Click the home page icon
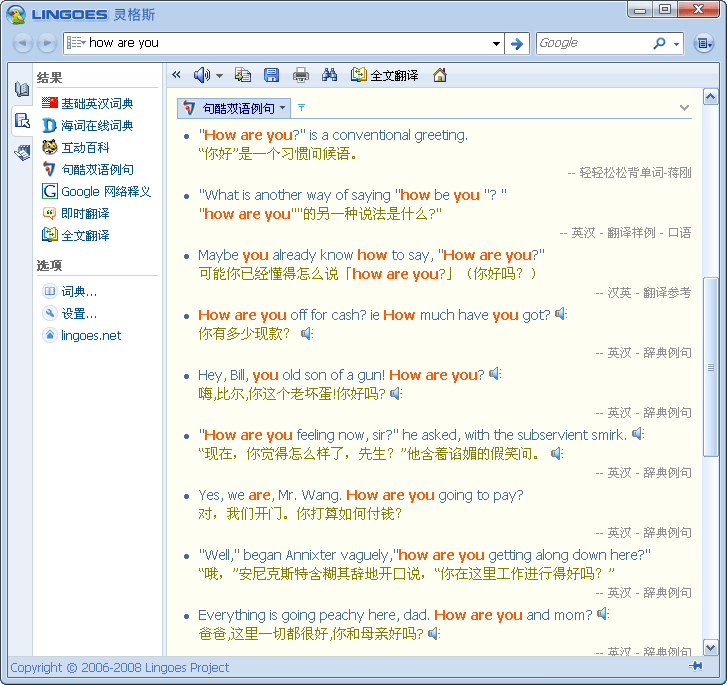Screen dimensions: 727x685 [440, 75]
